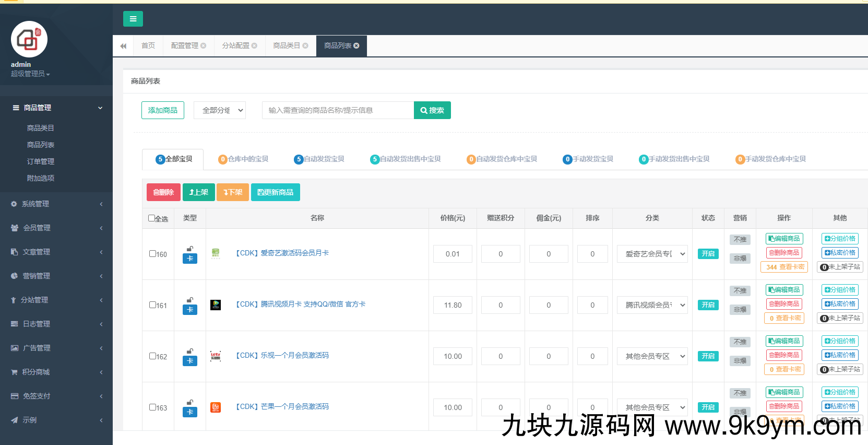The width and height of the screenshot is (868, 445).
Task: Open the 超级管理员 user dropdown
Action: 30,74
